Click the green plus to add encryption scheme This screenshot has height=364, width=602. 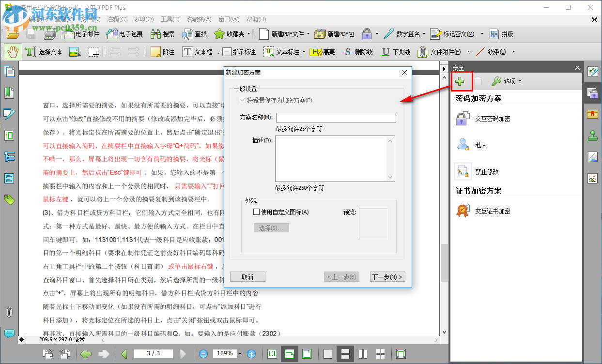[x=462, y=81]
